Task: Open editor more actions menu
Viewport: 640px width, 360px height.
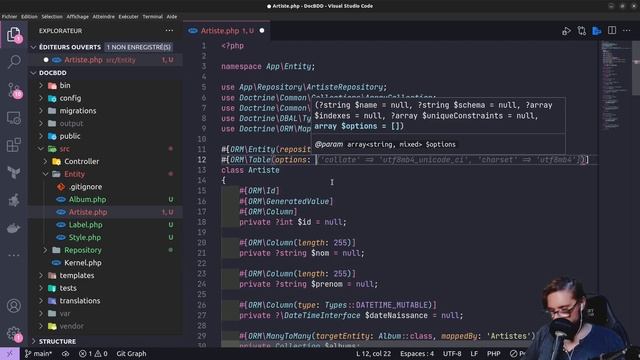Action: pyautogui.click(x=627, y=31)
